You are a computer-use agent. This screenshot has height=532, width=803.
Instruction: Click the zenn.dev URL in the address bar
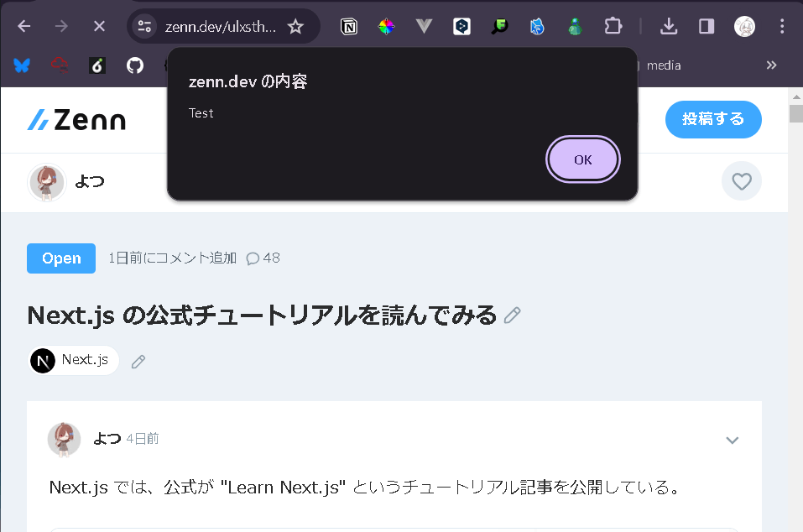pyautogui.click(x=221, y=27)
